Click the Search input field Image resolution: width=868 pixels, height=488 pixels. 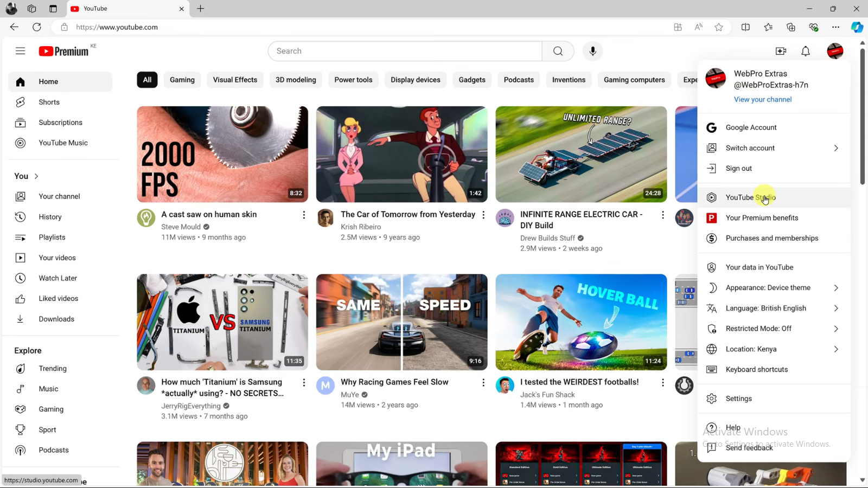click(x=405, y=51)
